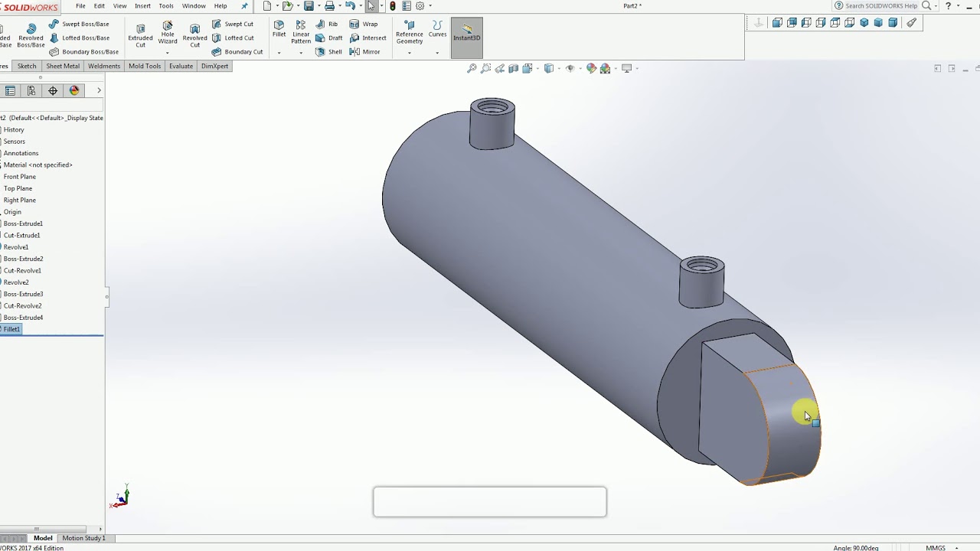
Task: Select the Wrap feature tool
Action: pyautogui.click(x=364, y=24)
